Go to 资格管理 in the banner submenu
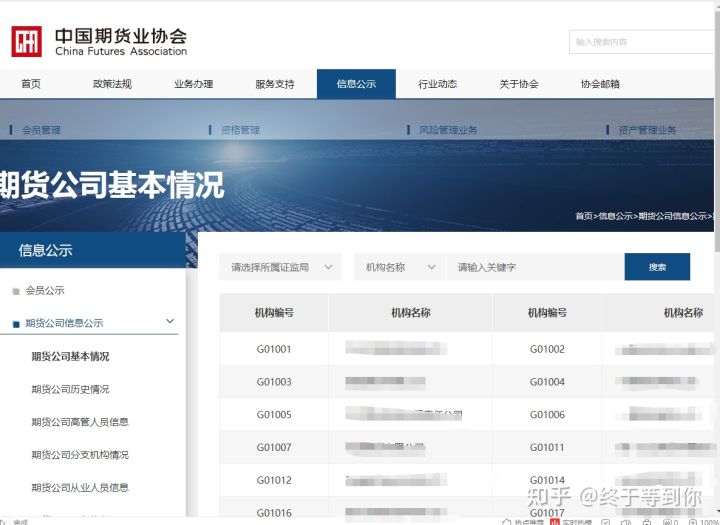This screenshot has width=720, height=525. coord(240,130)
